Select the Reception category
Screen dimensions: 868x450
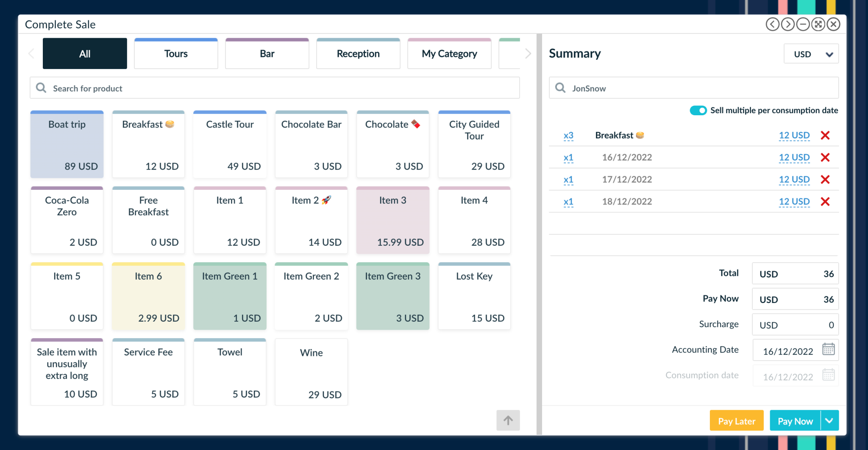(358, 53)
